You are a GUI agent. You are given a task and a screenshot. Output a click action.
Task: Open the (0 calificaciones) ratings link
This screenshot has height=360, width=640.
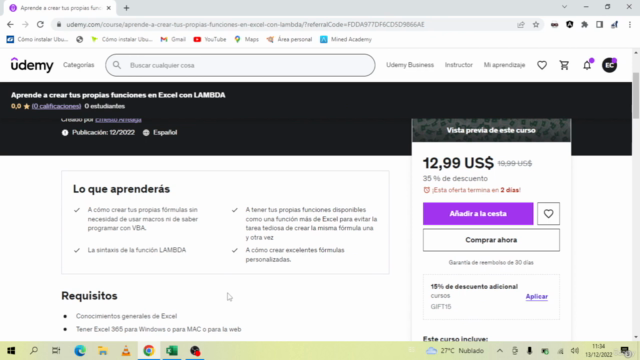[x=56, y=106]
